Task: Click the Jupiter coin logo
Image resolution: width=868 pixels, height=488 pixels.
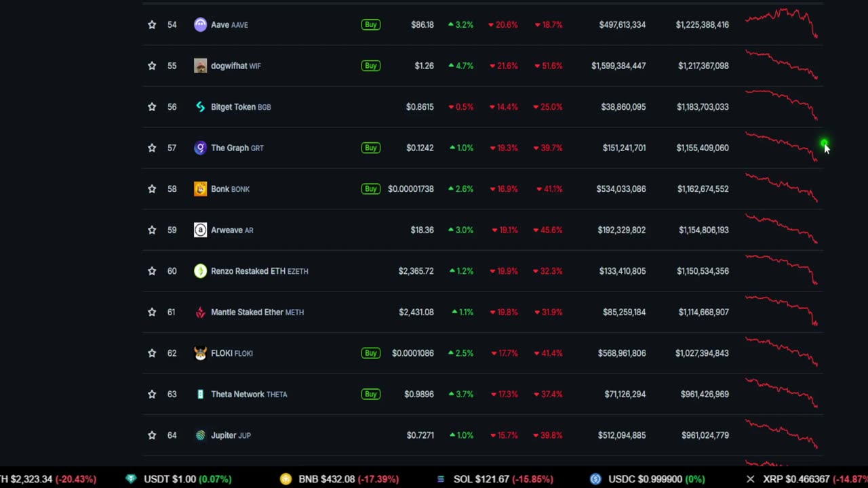Action: (200, 435)
